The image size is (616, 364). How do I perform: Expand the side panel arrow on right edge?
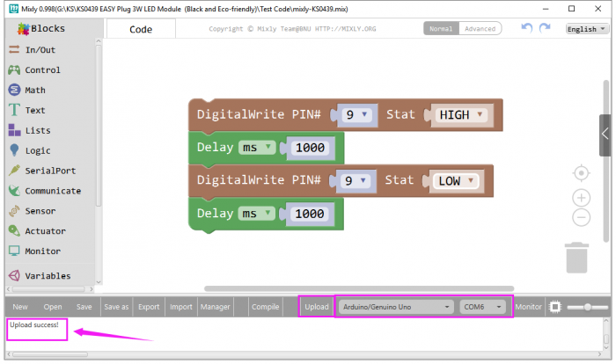pos(605,134)
